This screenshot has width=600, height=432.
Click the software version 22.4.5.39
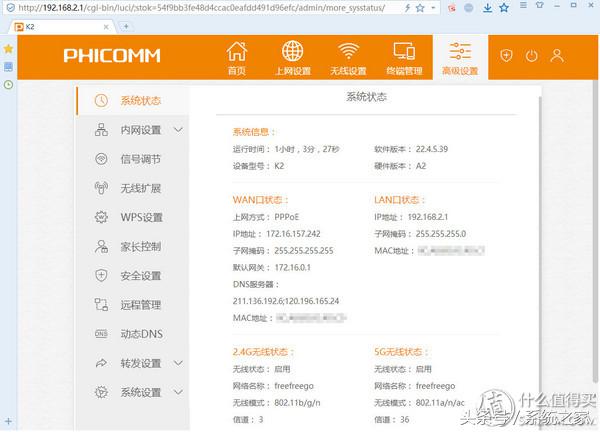[432, 149]
